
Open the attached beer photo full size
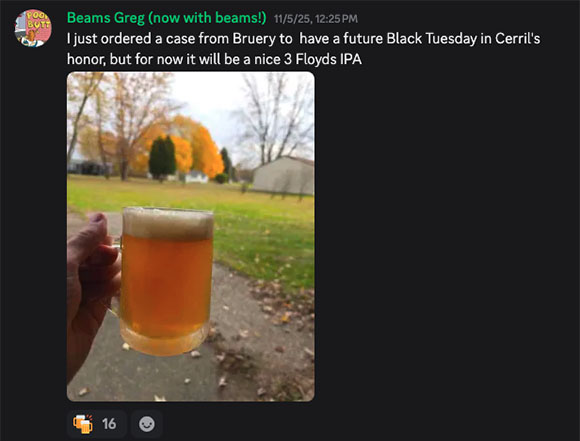click(190, 236)
